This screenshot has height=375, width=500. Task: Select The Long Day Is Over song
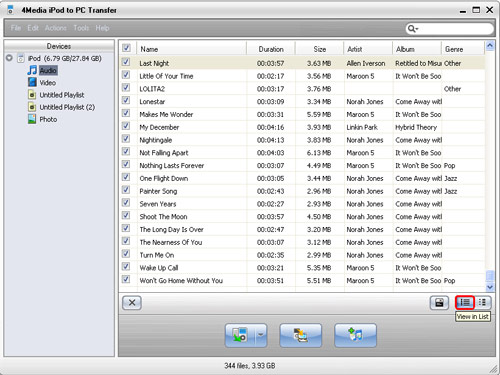coord(172,230)
